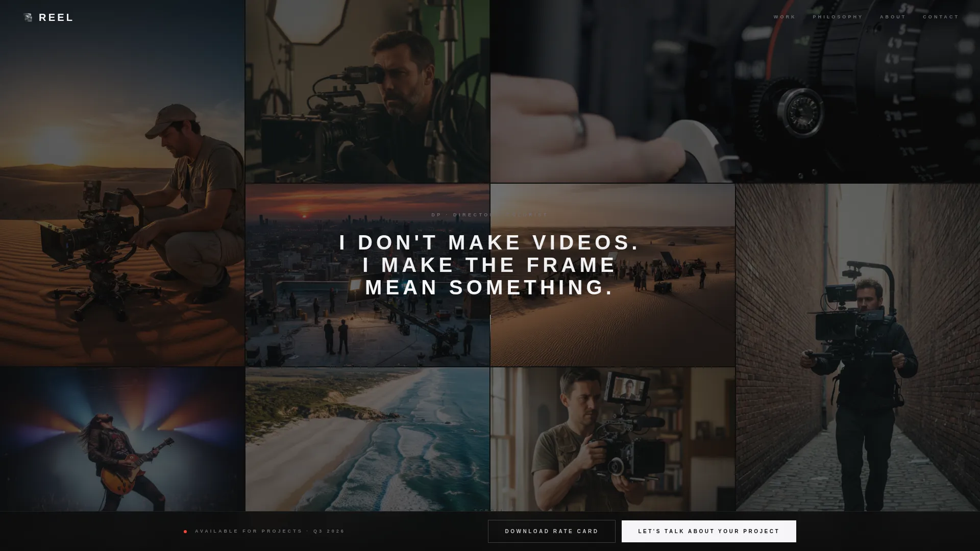Open the library cameraman with monitor photo
This screenshot has width=980, height=551.
(x=612, y=439)
